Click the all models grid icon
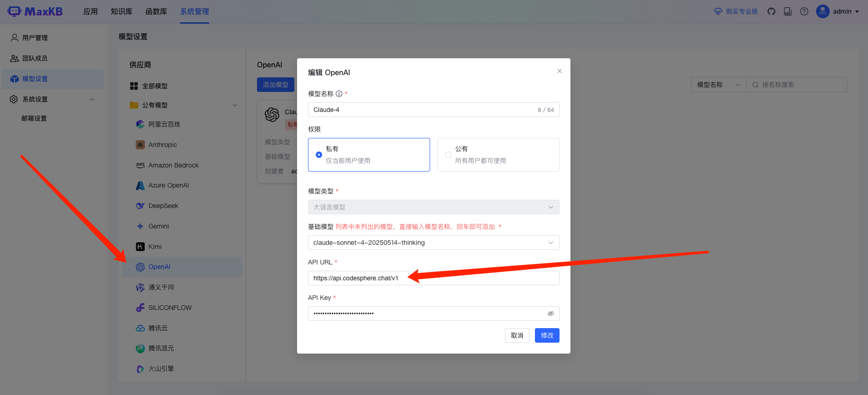Viewport: 868px width, 395px height. [x=134, y=86]
